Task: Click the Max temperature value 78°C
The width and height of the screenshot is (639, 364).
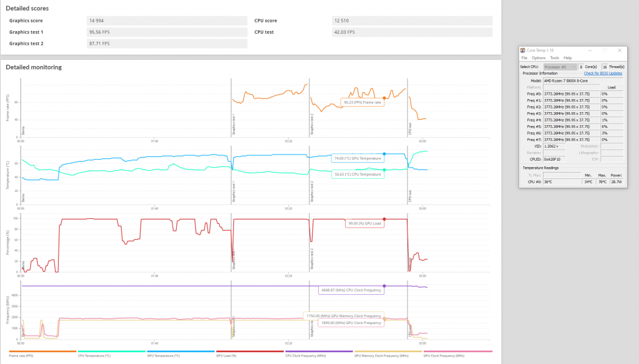Action: (x=602, y=182)
